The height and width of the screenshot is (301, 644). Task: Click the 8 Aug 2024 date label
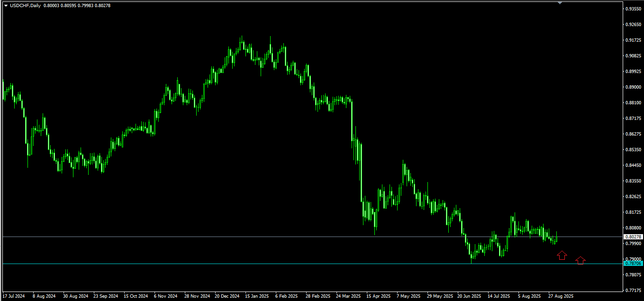coord(44,296)
